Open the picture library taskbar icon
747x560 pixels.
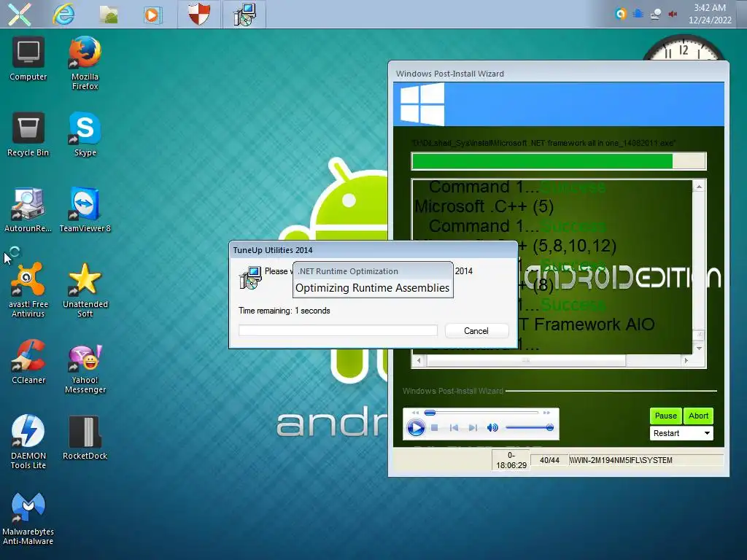109,15
